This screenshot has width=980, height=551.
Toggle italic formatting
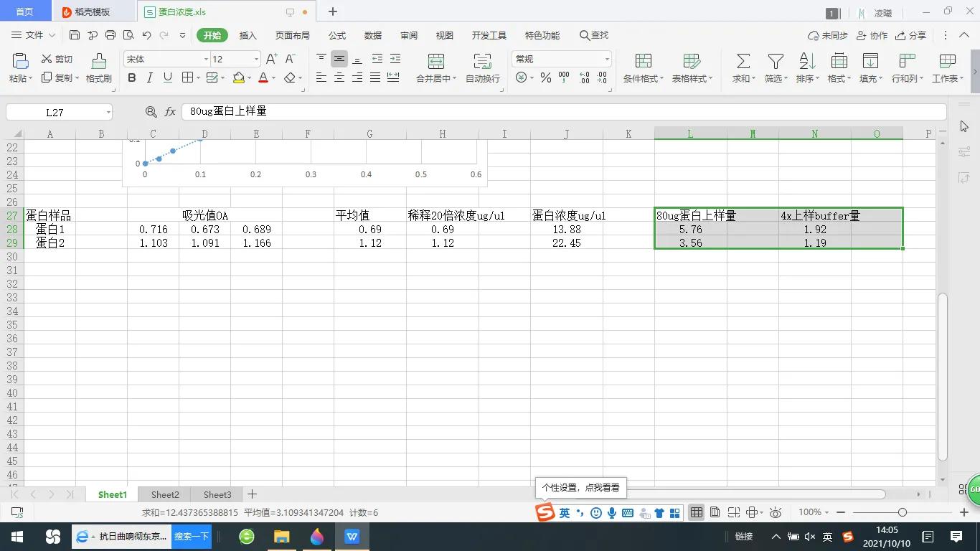pyautogui.click(x=149, y=77)
